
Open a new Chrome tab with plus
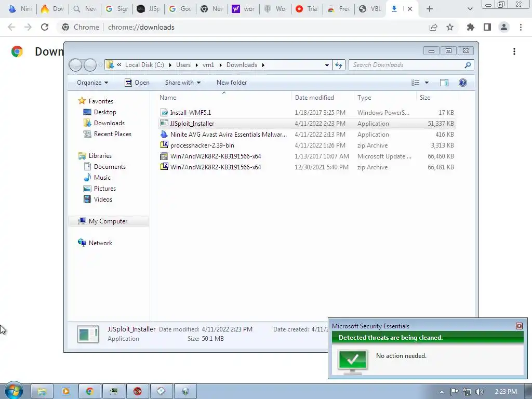(430, 9)
